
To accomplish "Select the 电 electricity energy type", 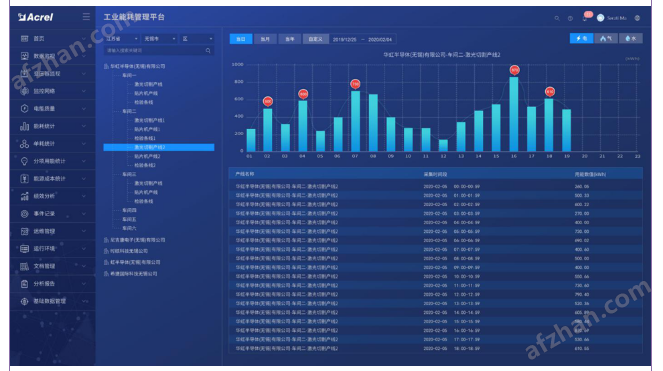I will (x=581, y=38).
